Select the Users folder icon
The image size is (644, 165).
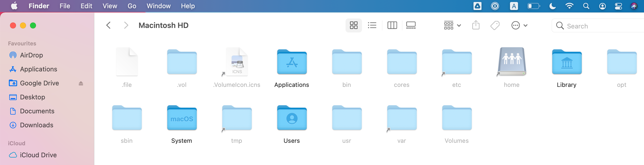coord(292,118)
